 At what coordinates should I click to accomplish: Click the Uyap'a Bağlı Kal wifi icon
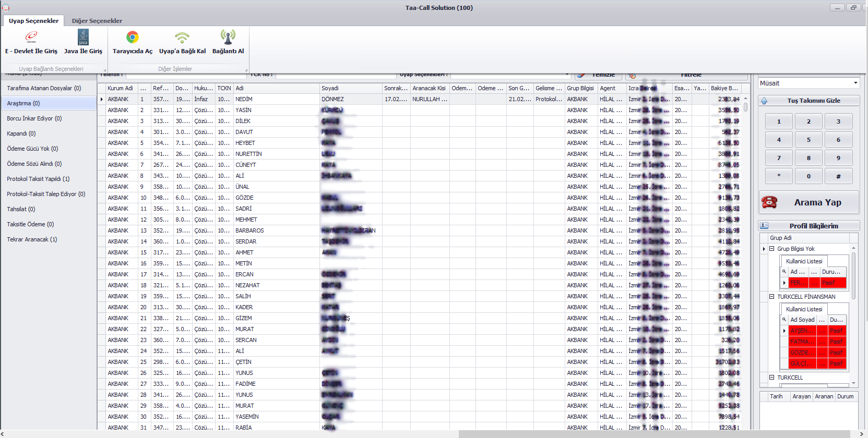[x=182, y=38]
